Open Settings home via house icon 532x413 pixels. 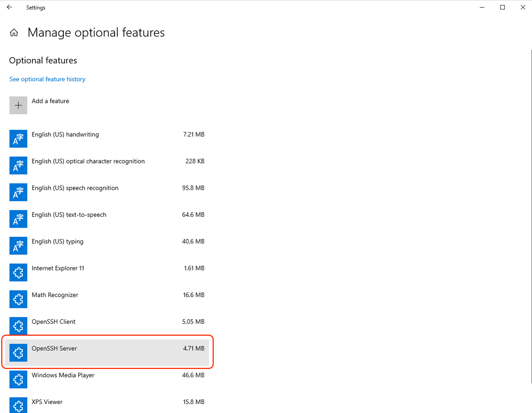pyautogui.click(x=14, y=32)
